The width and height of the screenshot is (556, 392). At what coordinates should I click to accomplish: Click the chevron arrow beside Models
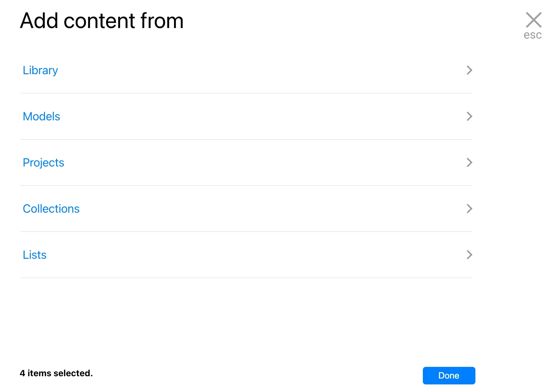click(469, 116)
